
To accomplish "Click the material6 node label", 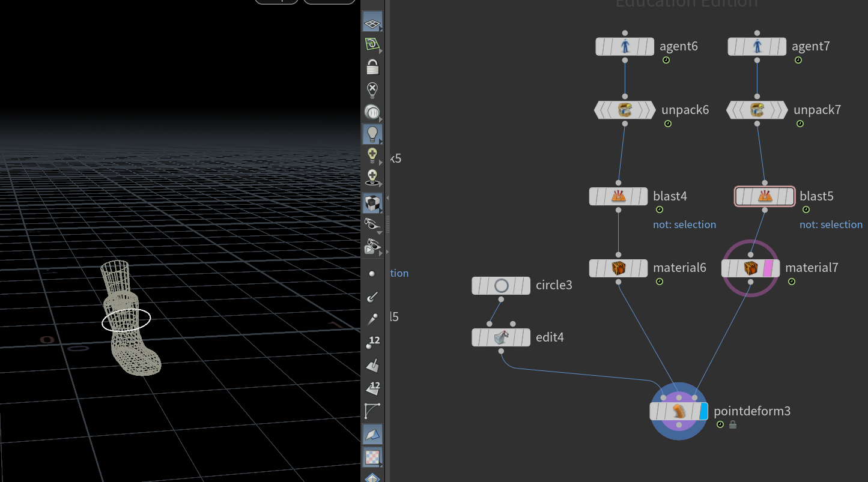I will coord(679,268).
